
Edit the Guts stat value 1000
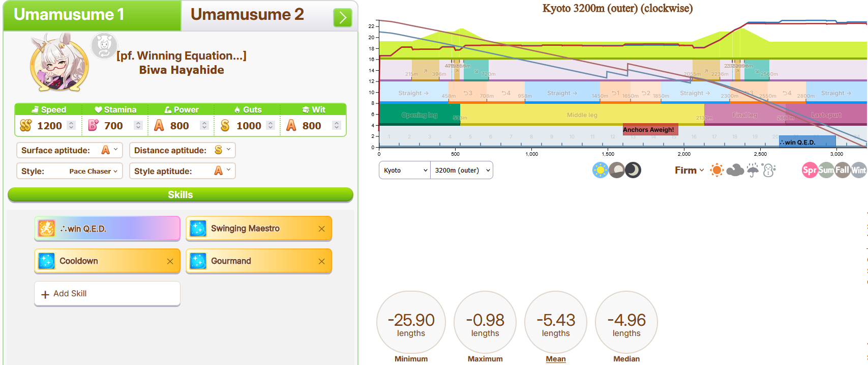tap(249, 126)
